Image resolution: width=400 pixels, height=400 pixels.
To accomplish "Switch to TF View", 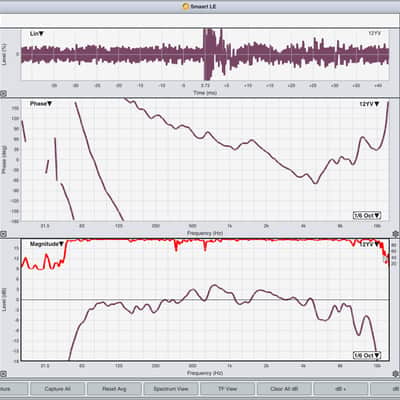I will pos(227,389).
